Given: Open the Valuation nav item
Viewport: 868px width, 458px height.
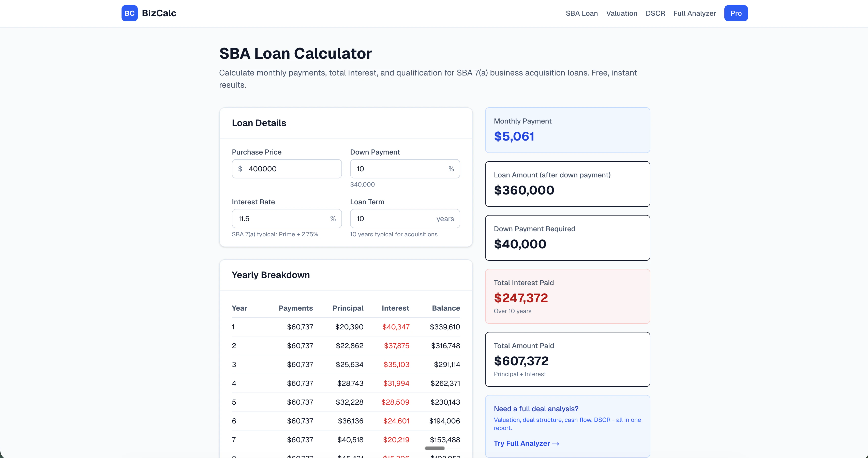Looking at the screenshot, I should tap(621, 13).
